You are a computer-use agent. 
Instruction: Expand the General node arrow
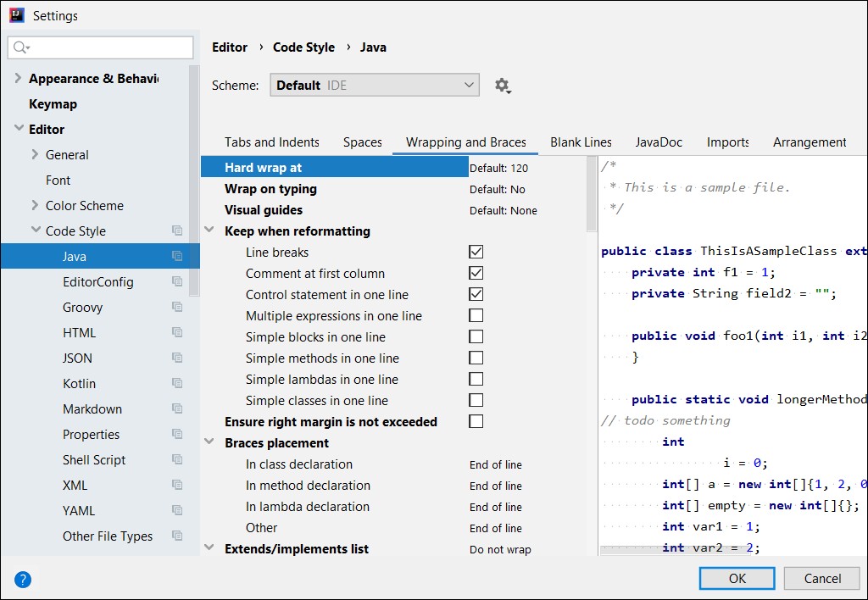click(x=35, y=154)
